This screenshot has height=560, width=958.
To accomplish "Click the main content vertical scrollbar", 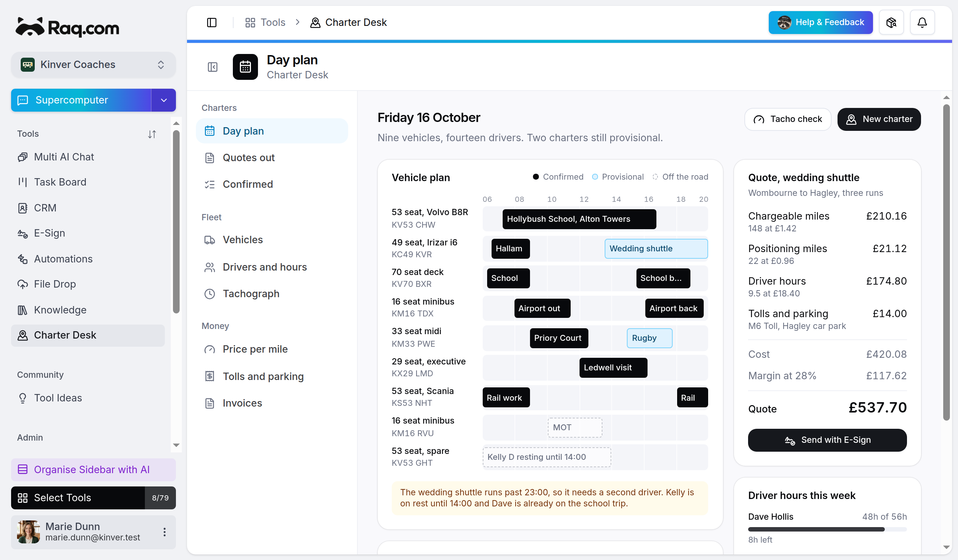I will 946,262.
